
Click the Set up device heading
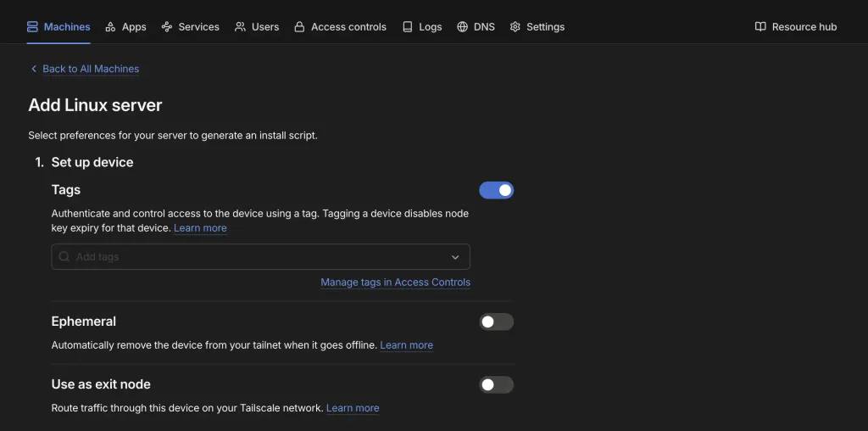pos(92,162)
